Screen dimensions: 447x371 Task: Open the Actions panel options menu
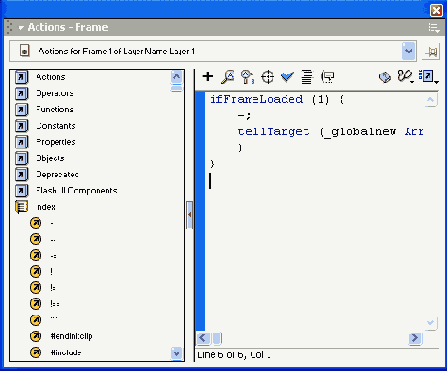[434, 28]
